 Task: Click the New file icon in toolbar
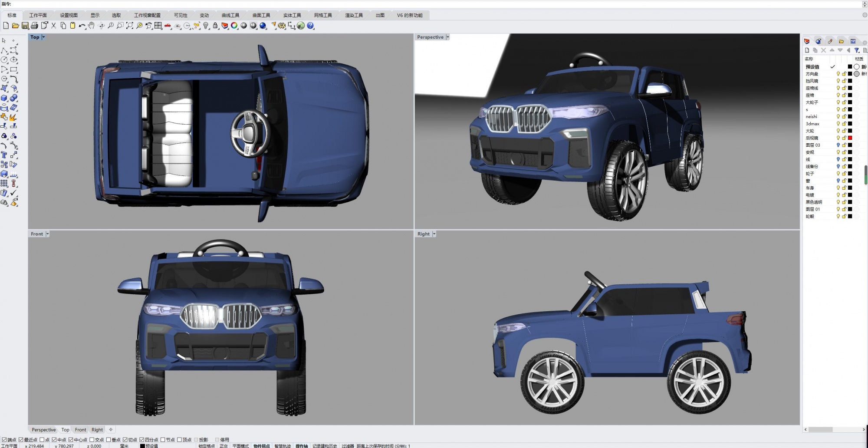pos(6,26)
